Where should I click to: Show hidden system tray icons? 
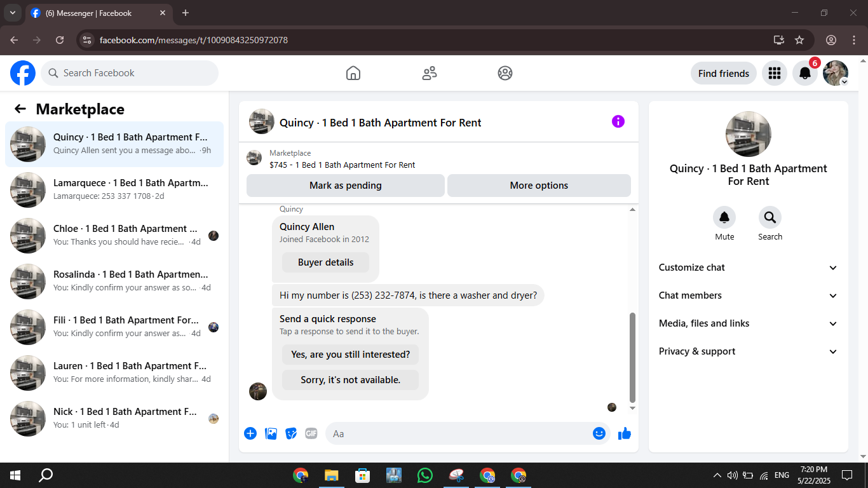pyautogui.click(x=717, y=475)
